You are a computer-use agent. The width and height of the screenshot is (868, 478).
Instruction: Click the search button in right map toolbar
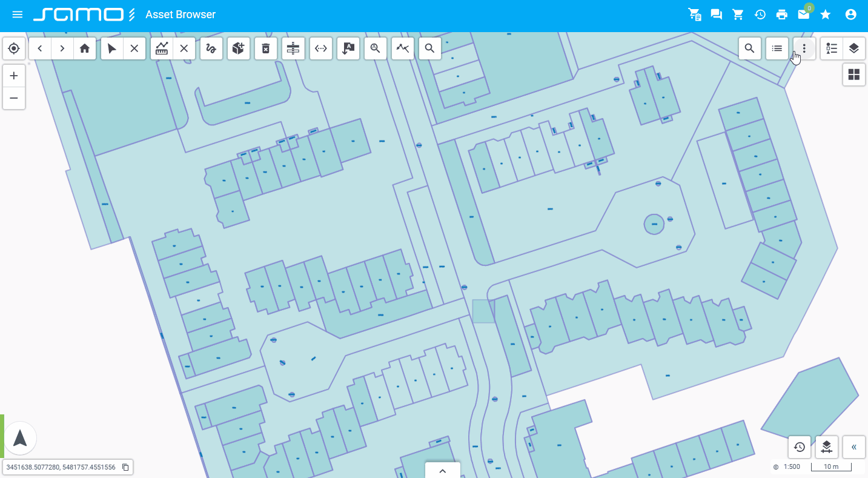(750, 48)
